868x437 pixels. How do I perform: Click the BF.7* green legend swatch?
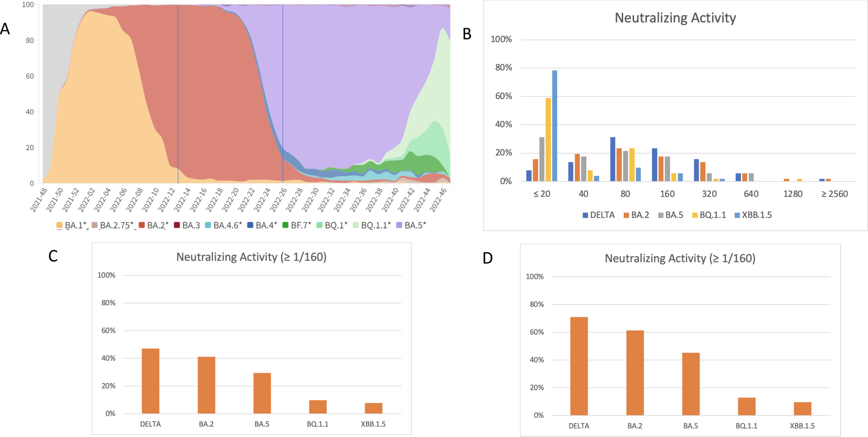(285, 225)
